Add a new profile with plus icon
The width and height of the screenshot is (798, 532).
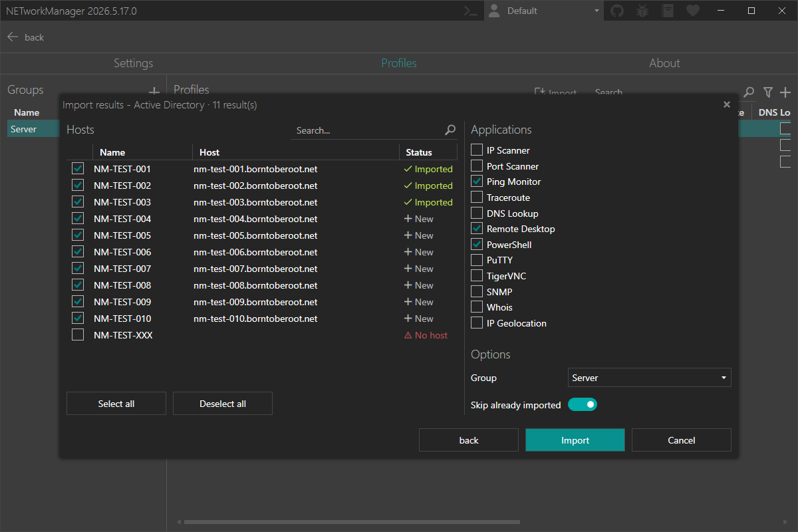785,92
